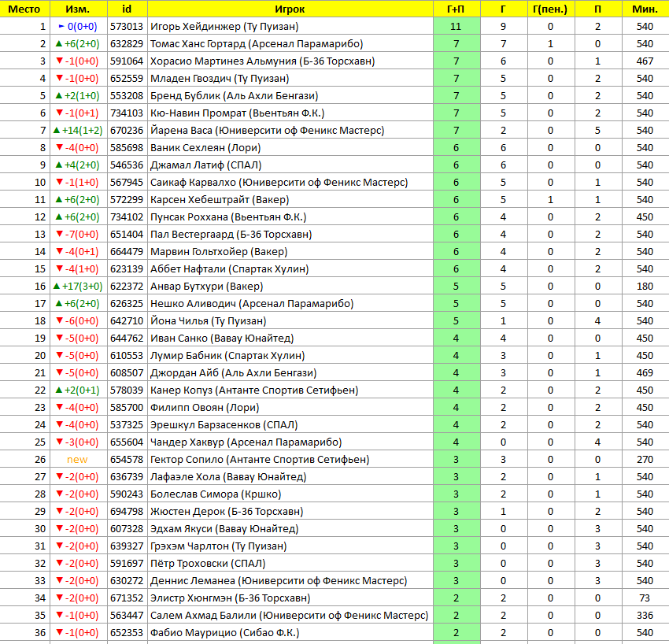Screen dimensions: 669x644
Task: Select player Болеслав Симора (Кршко)
Action: coord(216,494)
